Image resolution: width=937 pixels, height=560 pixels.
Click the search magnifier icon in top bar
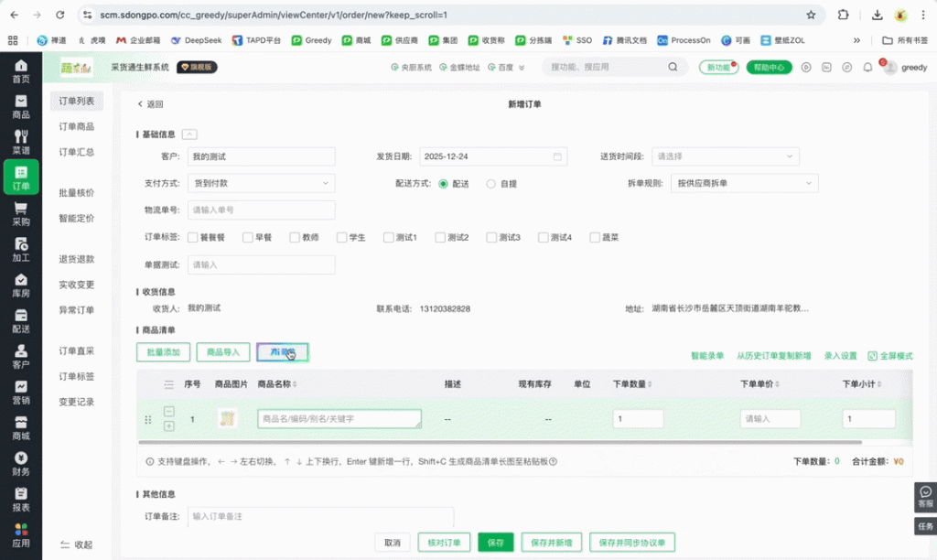[x=673, y=68]
